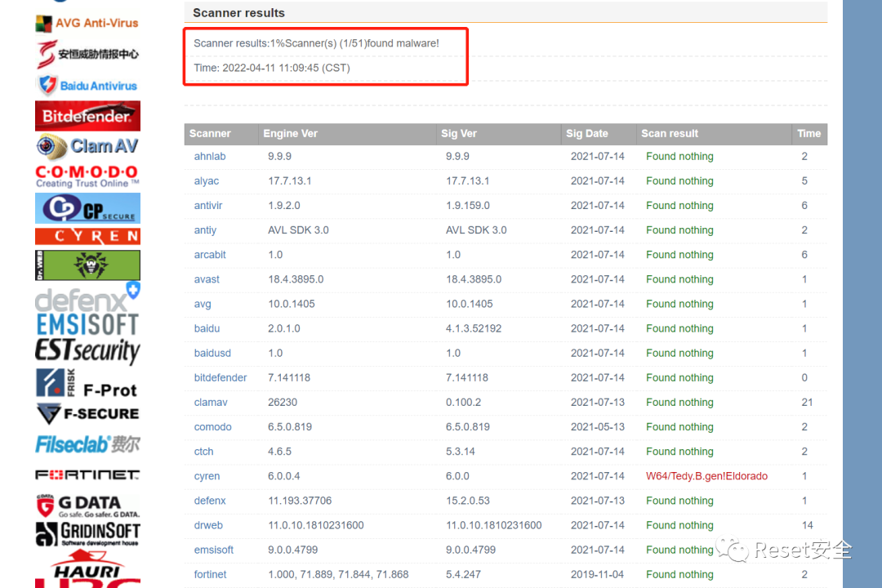Click the fortinet scanner link
This screenshot has height=588, width=882.
[211, 574]
